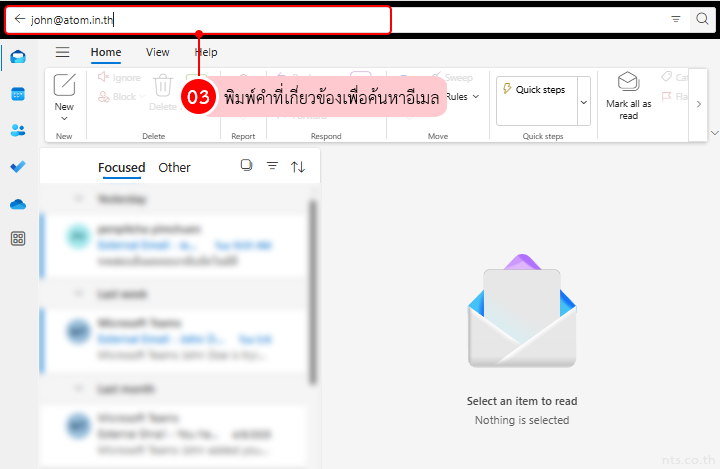Click the Ignore button in ribbon
The width and height of the screenshot is (720, 469).
pos(119,78)
